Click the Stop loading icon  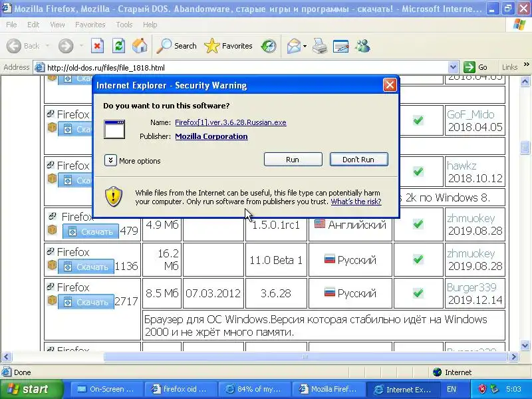97,46
